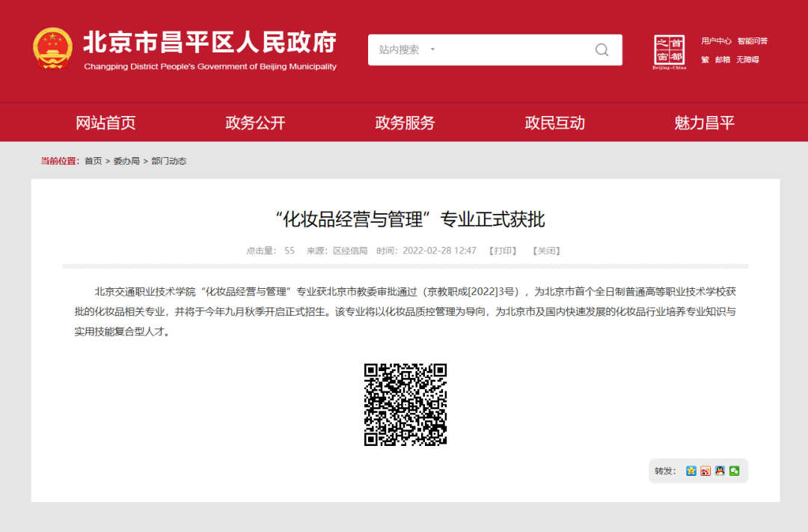
Task: Switch to traditional Chinese with 繁
Action: click(705, 59)
